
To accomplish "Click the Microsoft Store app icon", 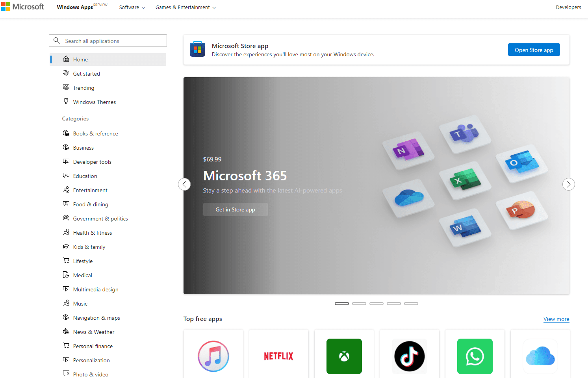I will click(x=197, y=49).
